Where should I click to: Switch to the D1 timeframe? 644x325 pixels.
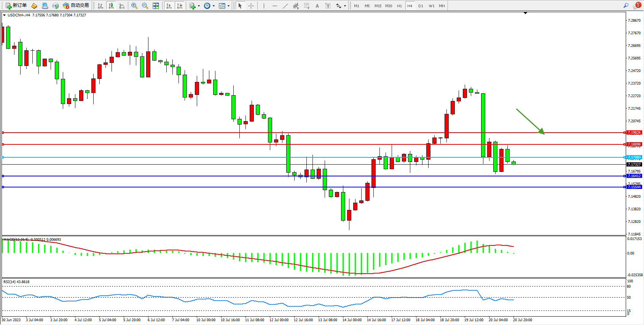pyautogui.click(x=421, y=6)
